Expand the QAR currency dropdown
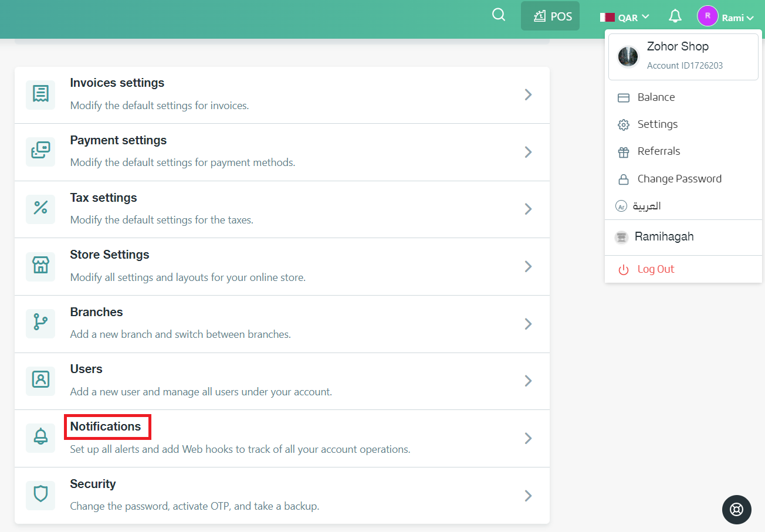The width and height of the screenshot is (765, 532). pos(624,17)
